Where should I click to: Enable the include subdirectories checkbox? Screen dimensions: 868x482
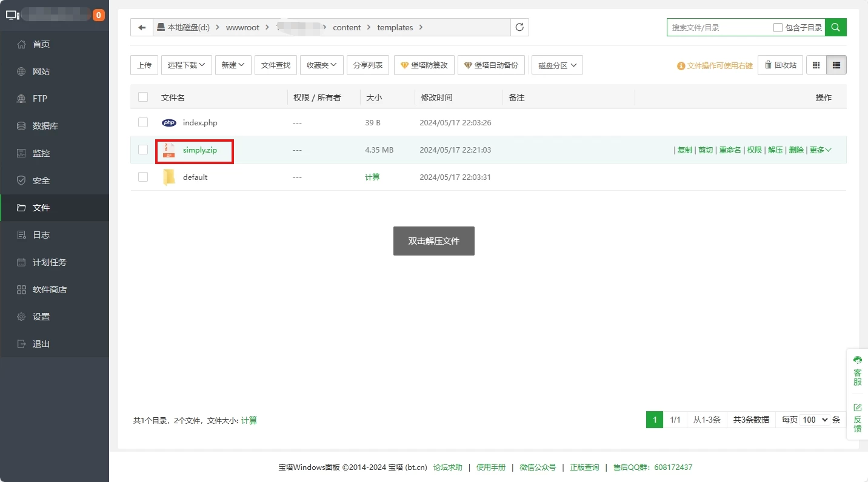click(x=778, y=28)
